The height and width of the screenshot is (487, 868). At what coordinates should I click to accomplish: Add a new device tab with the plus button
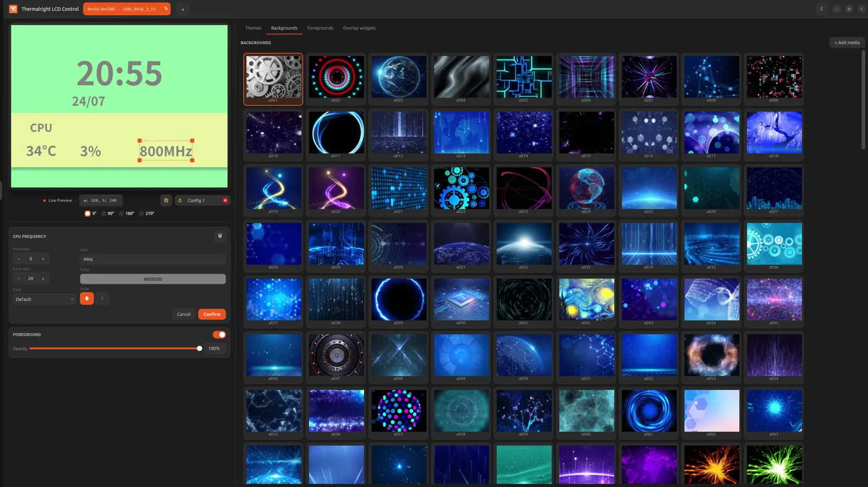pyautogui.click(x=183, y=9)
